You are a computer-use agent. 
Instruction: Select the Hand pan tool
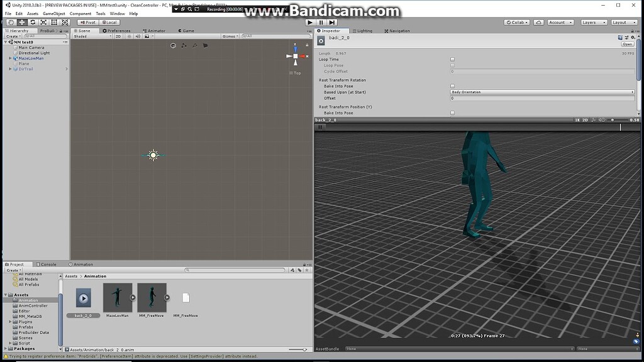[10, 22]
